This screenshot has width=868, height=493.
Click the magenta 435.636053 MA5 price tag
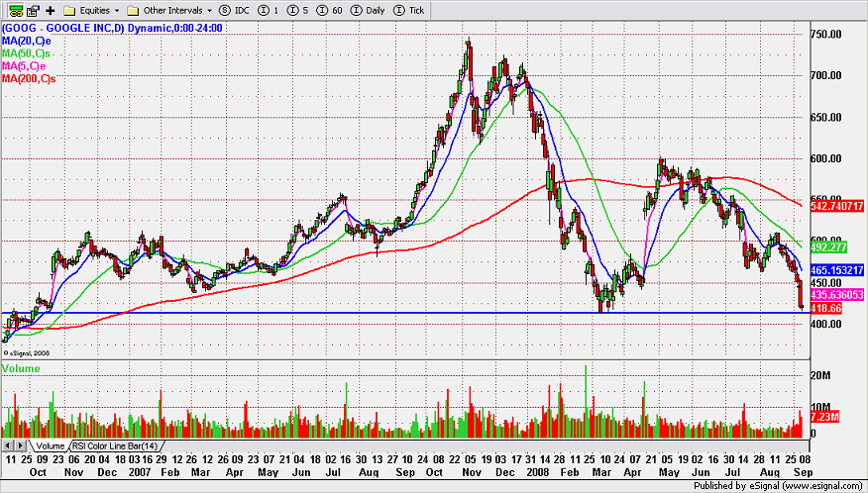coord(838,295)
